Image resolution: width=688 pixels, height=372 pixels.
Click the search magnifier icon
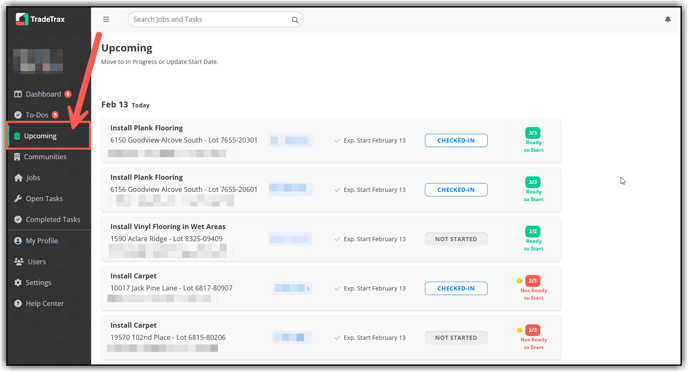(x=295, y=20)
